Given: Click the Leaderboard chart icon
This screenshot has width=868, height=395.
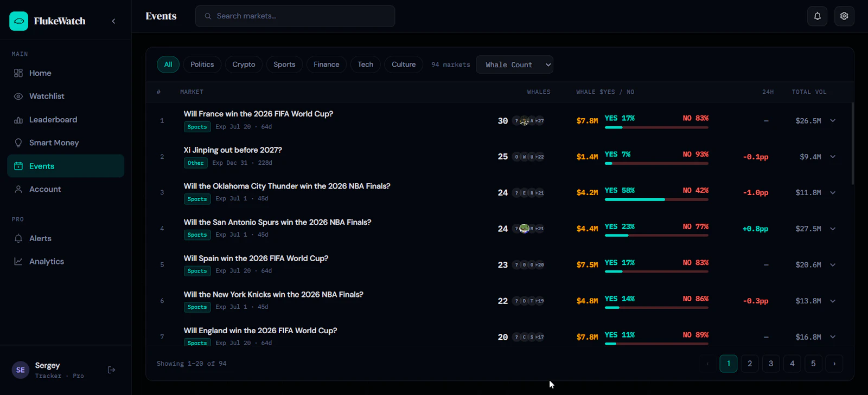Looking at the screenshot, I should 18,120.
